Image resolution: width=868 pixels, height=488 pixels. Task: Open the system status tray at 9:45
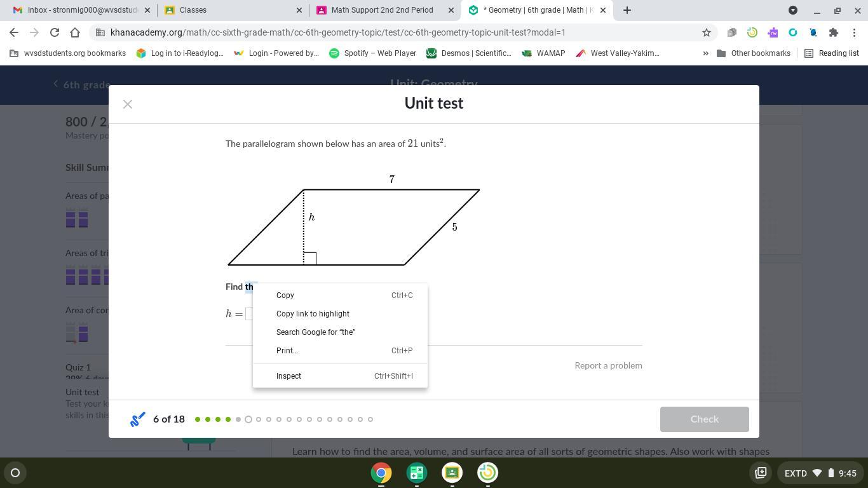pyautogui.click(x=820, y=473)
